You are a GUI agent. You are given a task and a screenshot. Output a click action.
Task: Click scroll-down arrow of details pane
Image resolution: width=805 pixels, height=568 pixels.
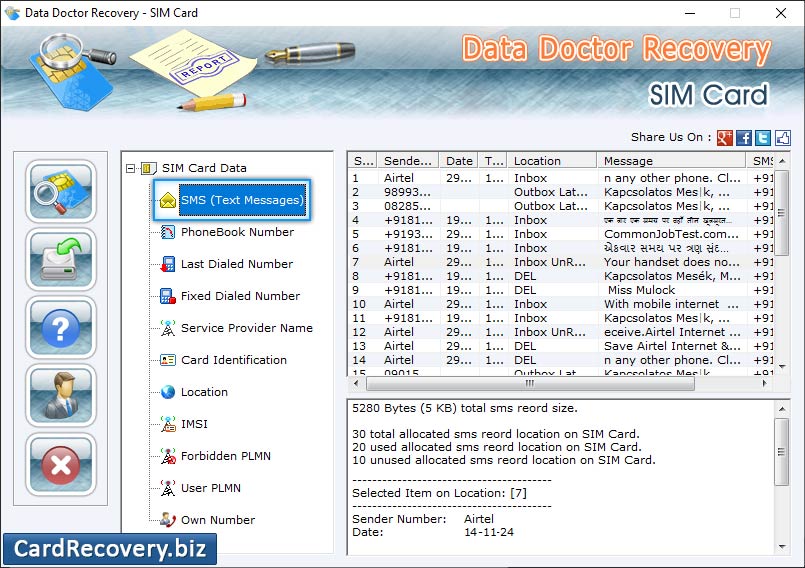click(x=781, y=547)
